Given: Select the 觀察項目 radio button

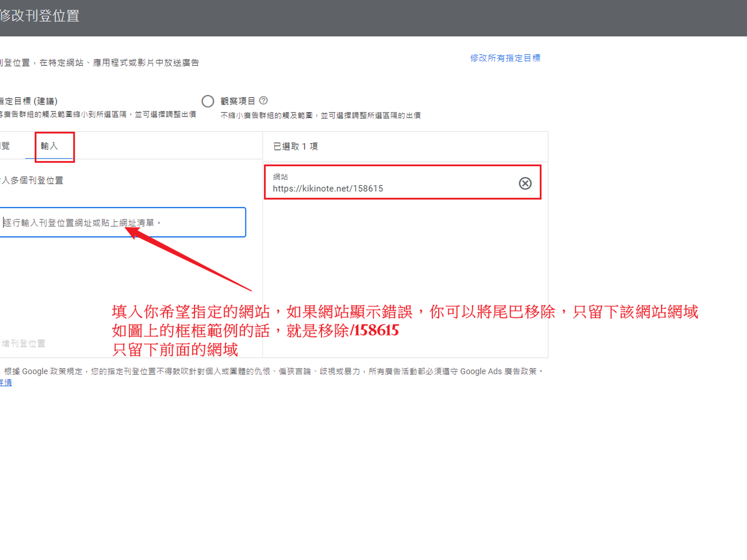Looking at the screenshot, I should (208, 101).
